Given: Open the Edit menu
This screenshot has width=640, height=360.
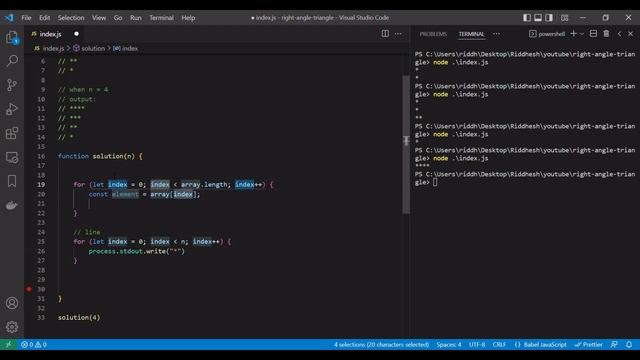Looking at the screenshot, I should click(44, 18).
